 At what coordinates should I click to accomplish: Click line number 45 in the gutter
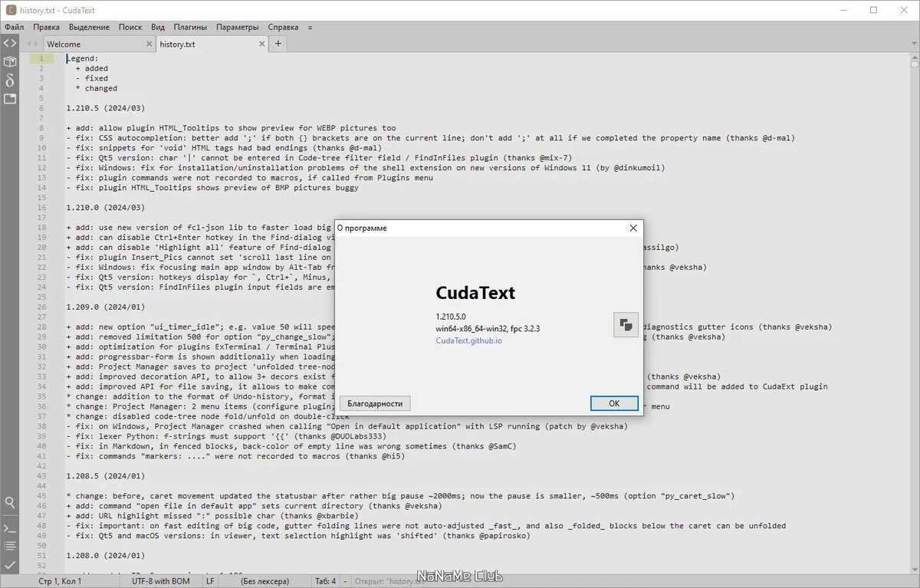pos(41,496)
